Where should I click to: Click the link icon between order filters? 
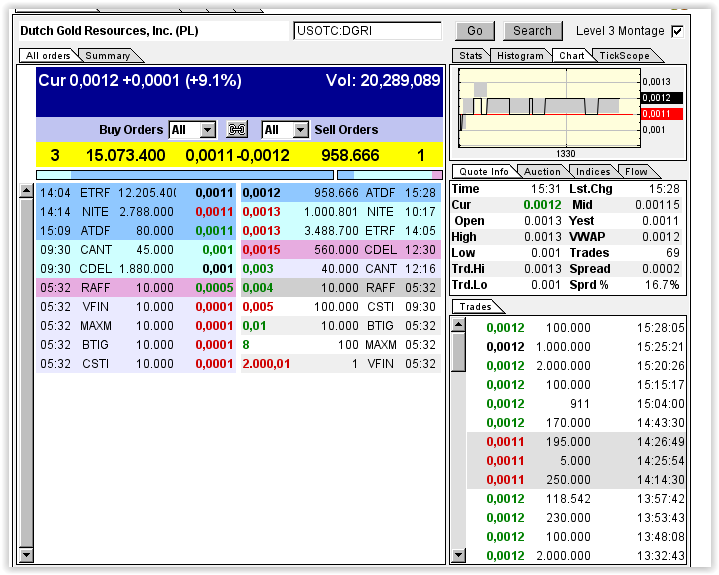coord(237,130)
